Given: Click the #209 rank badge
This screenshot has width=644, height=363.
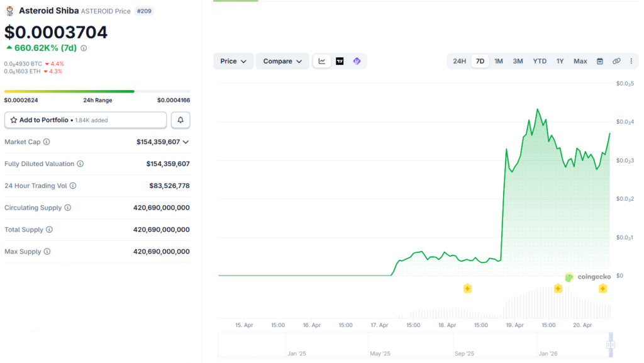Looking at the screenshot, I should tap(144, 11).
